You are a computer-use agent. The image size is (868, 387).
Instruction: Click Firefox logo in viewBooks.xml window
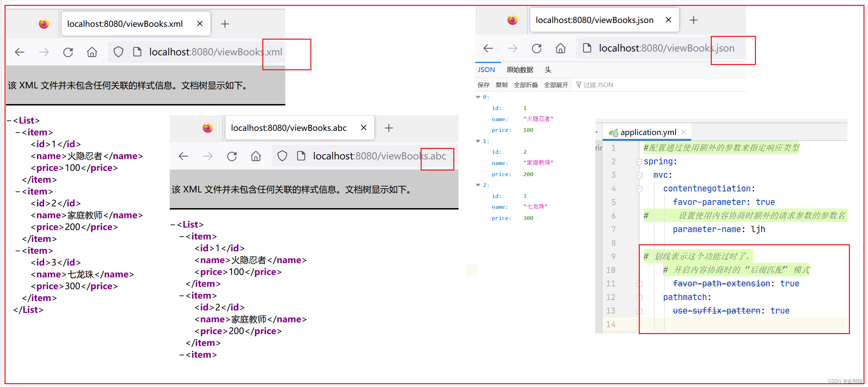click(44, 24)
